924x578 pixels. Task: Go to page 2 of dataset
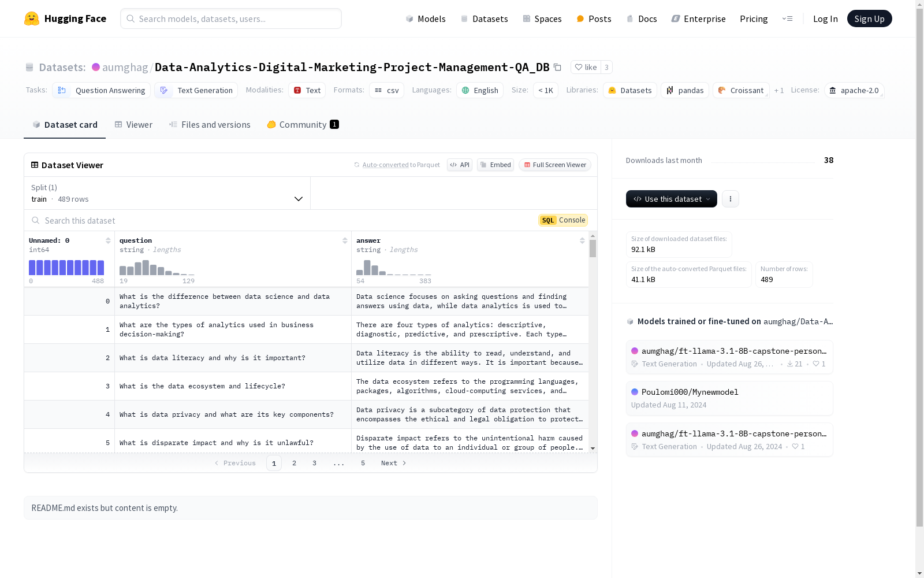(x=294, y=463)
